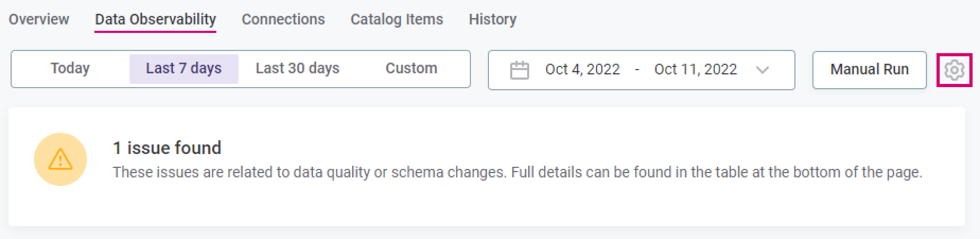The height and width of the screenshot is (239, 980).
Task: Open the History tab
Action: 492,20
